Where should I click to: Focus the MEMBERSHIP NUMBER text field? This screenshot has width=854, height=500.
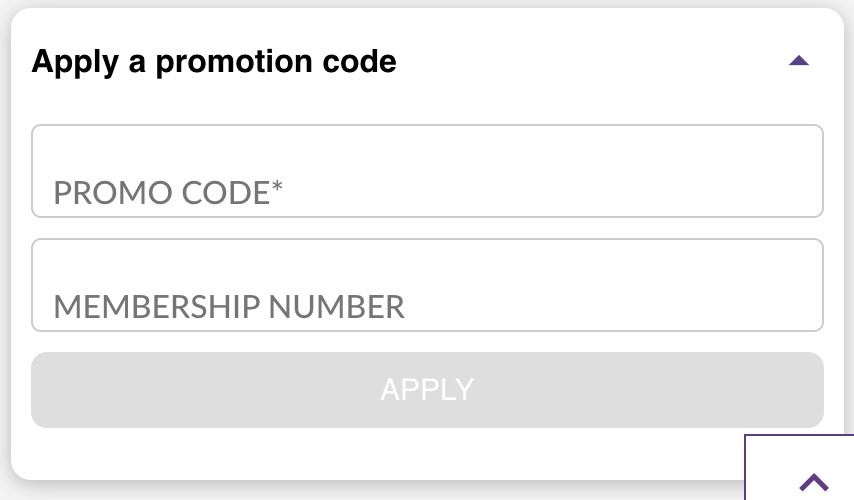[427, 285]
